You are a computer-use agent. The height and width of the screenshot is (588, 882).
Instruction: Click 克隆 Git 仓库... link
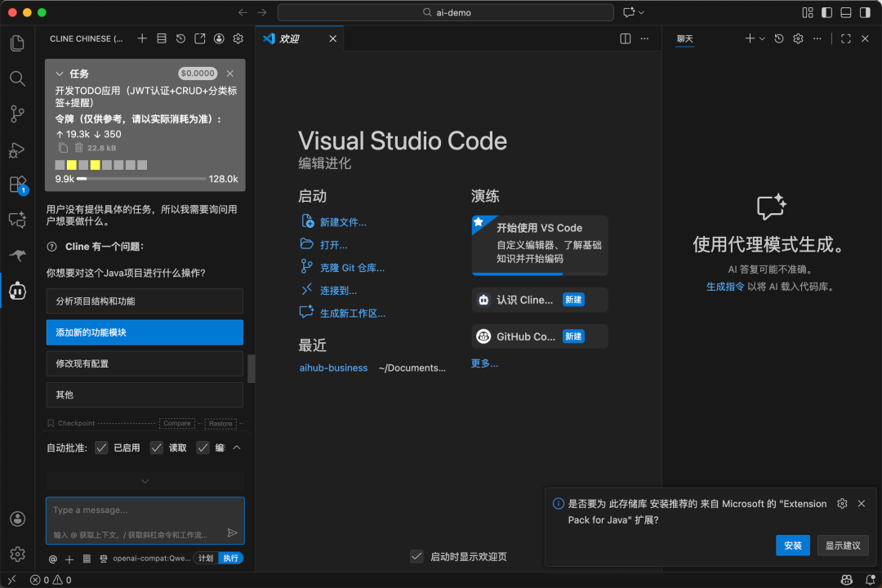pos(352,268)
